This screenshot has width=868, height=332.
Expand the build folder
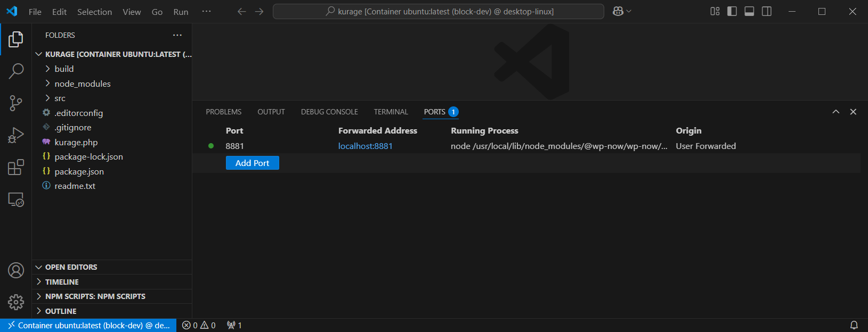(x=112, y=69)
